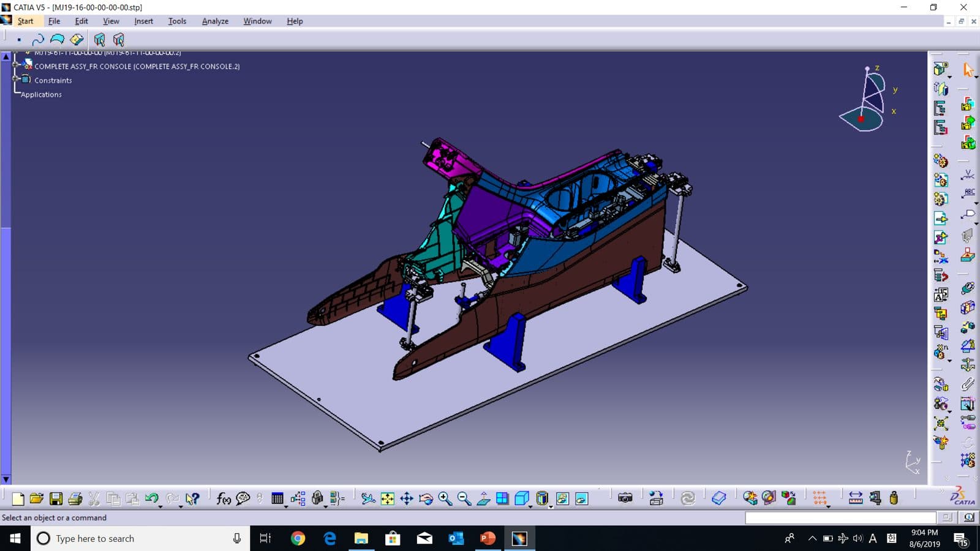Select the Applications node in tree

[x=41, y=94]
